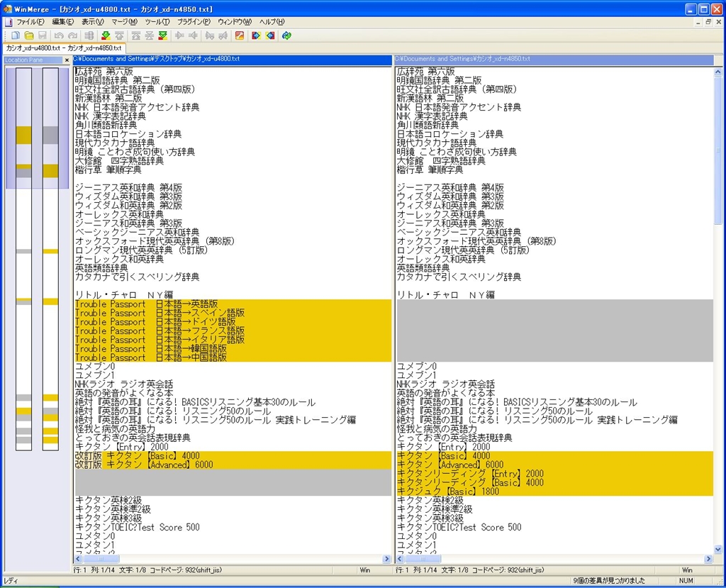This screenshot has width=726, height=588.
Task: Click Copy Left and Advance icon
Action: (223, 35)
